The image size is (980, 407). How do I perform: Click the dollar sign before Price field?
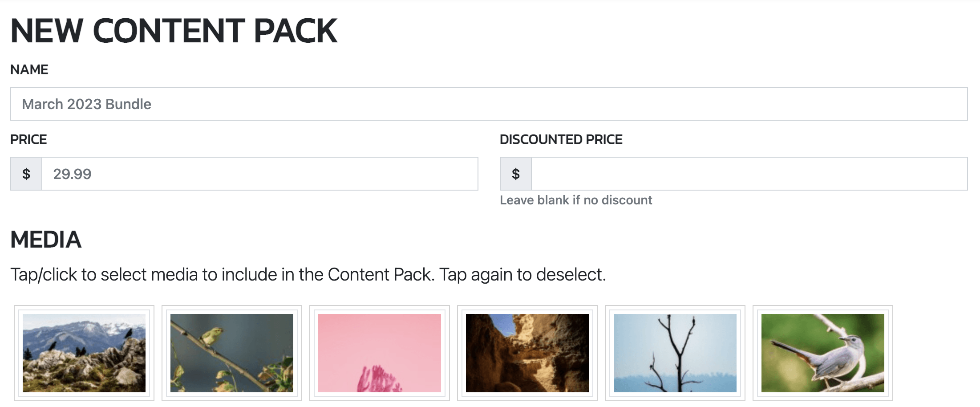click(x=26, y=174)
